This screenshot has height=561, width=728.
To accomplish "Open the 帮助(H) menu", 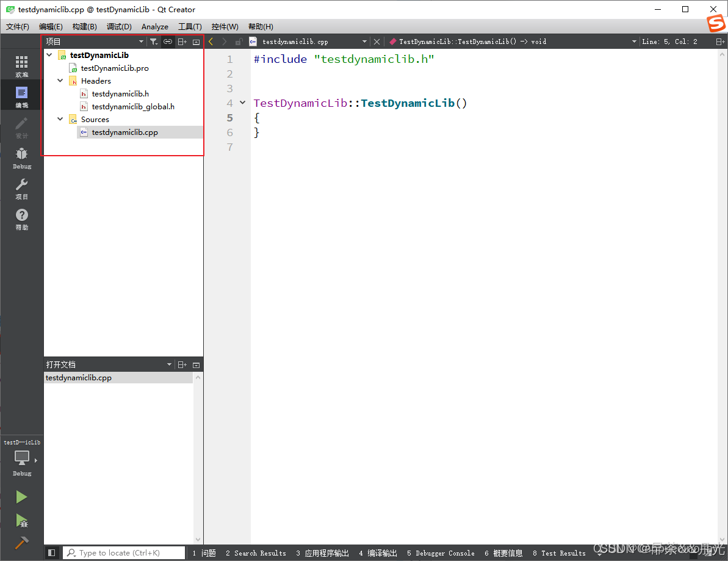I will (x=261, y=26).
